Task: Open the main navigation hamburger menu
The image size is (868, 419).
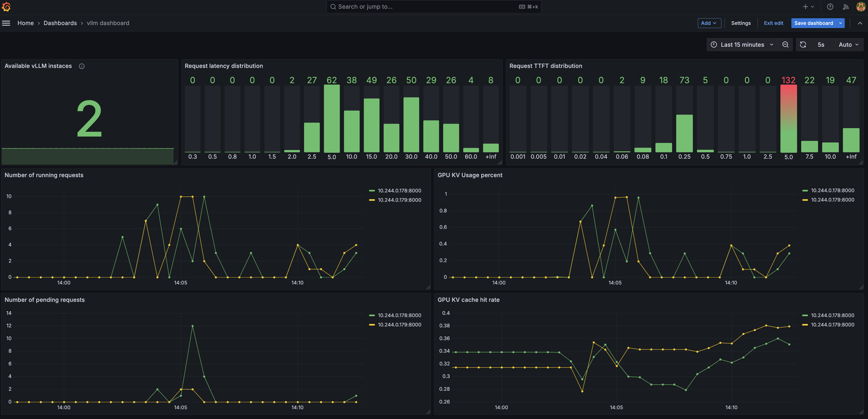Action: (6, 23)
